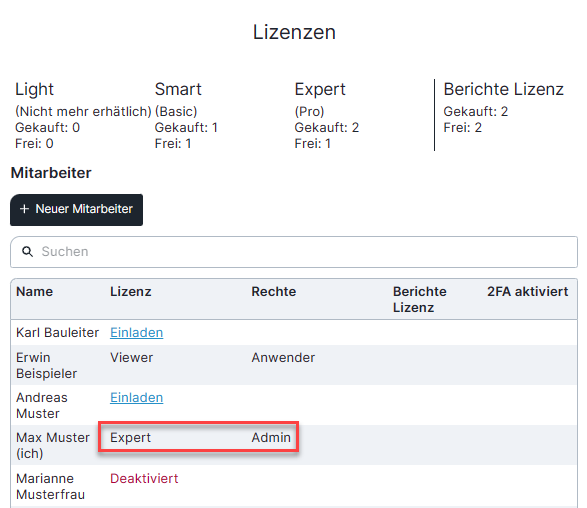This screenshot has height=508, width=587.
Task: Invite Karl Bauleiter via Einladen link
Action: 137,332
